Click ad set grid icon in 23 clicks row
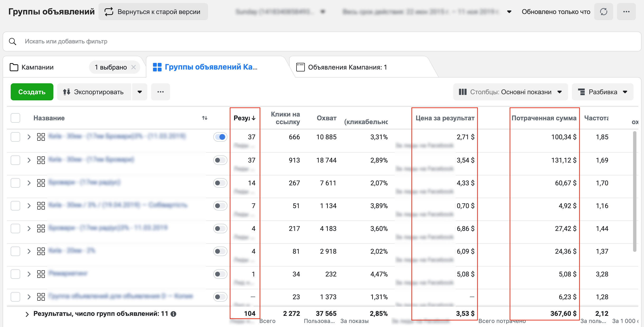The height and width of the screenshot is (327, 644). tap(41, 297)
